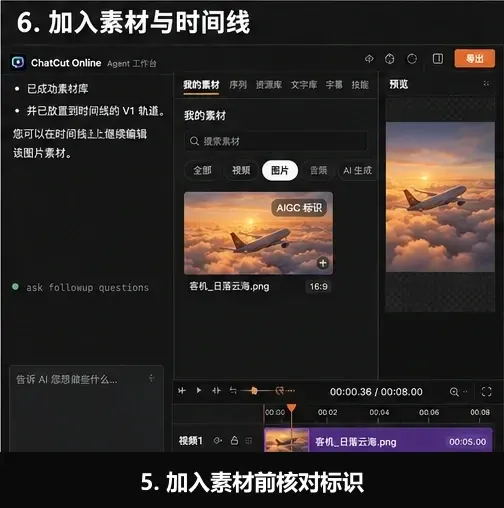Click the 客机_日落云海.png file name under thumbnail

(229, 286)
